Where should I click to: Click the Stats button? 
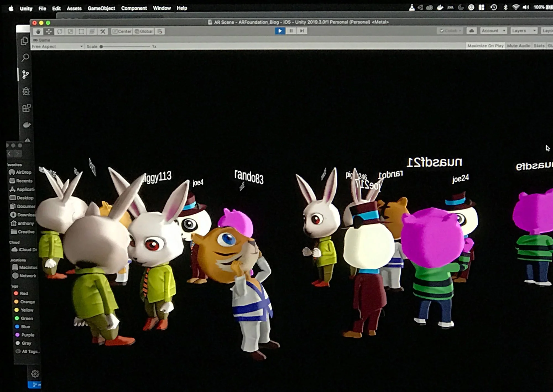539,46
